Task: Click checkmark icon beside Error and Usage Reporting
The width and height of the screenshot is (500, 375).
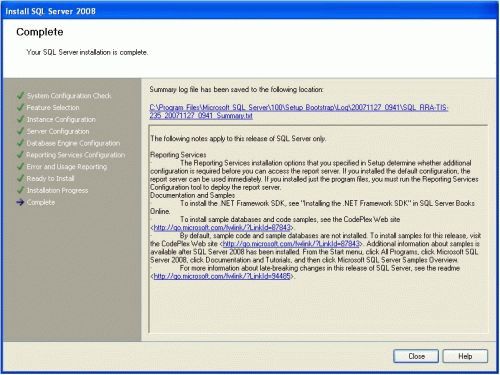Action: pos(20,166)
